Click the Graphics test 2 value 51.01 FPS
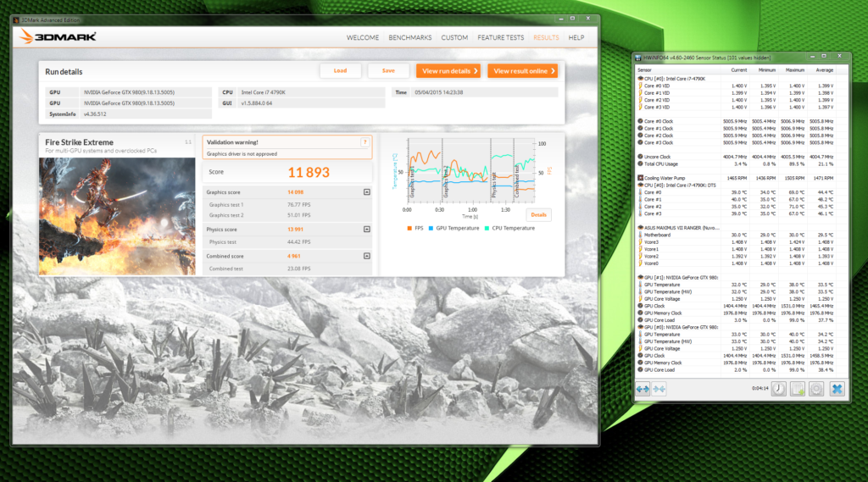 point(299,215)
